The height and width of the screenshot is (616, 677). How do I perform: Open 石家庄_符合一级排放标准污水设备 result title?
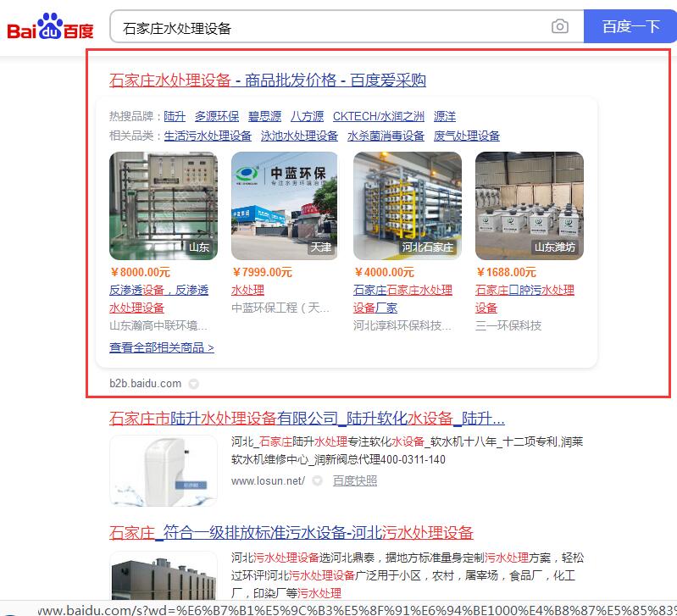291,533
